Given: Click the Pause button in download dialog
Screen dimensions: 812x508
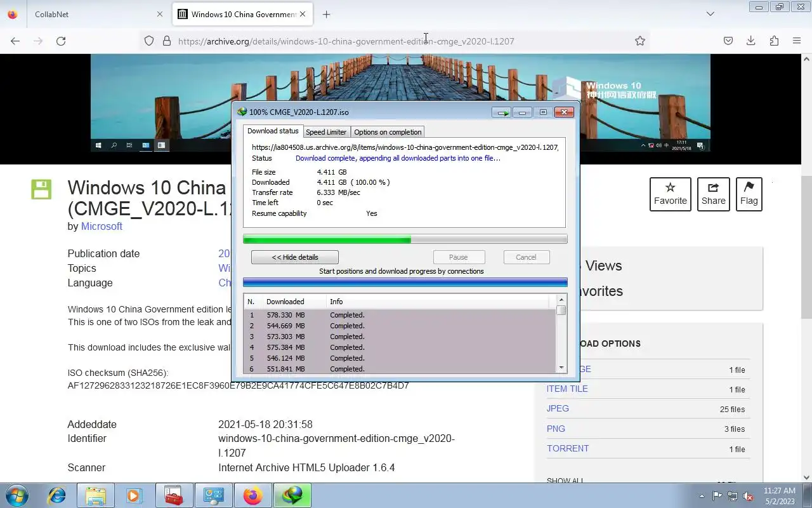Looking at the screenshot, I should click(459, 257).
